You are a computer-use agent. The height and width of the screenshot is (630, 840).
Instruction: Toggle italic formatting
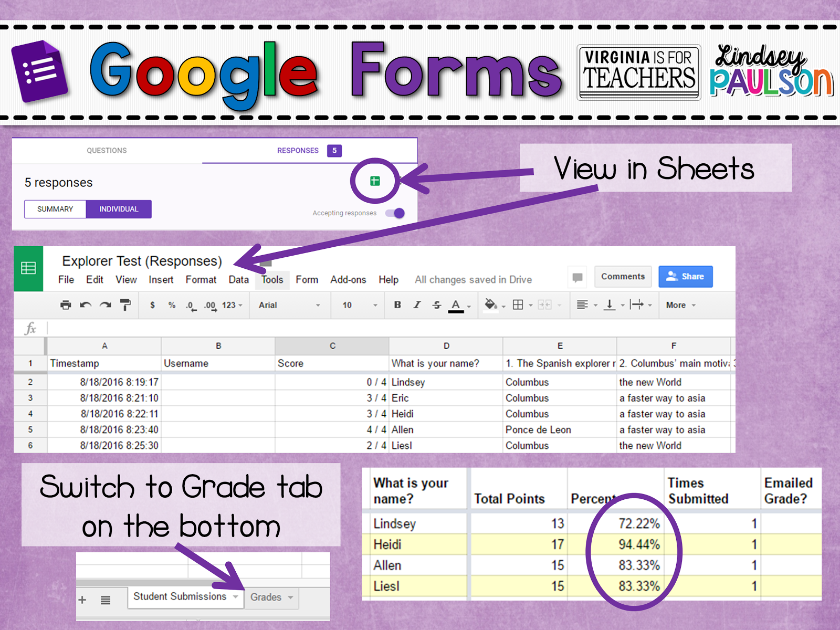coord(417,305)
